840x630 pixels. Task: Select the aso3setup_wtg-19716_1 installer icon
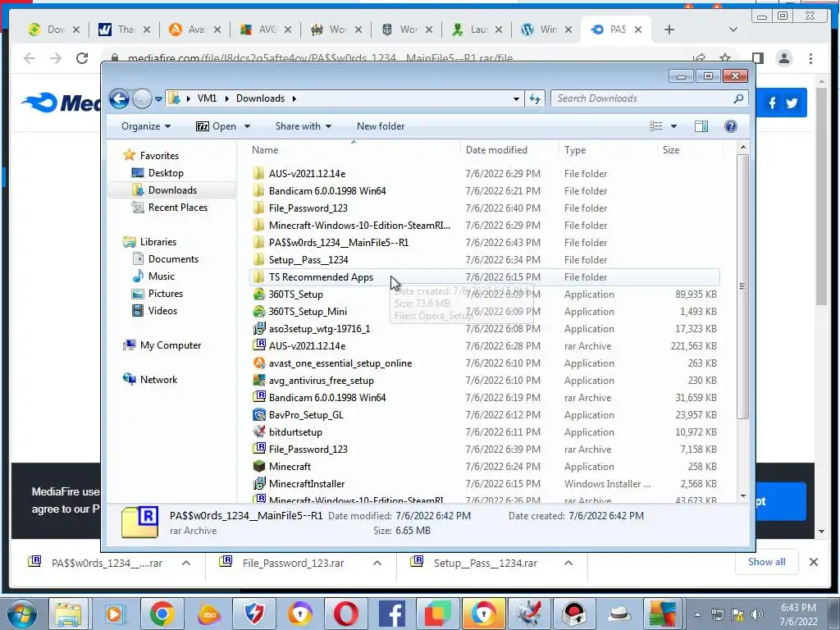(x=258, y=328)
